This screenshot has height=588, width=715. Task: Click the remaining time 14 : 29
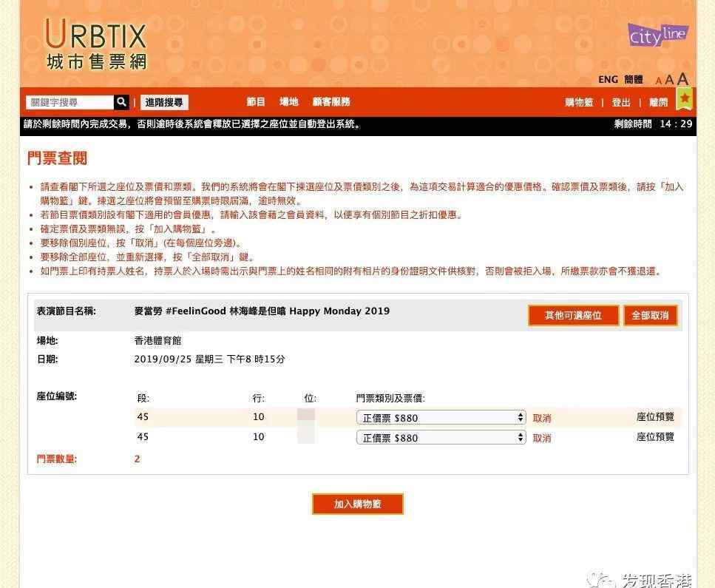click(676, 124)
